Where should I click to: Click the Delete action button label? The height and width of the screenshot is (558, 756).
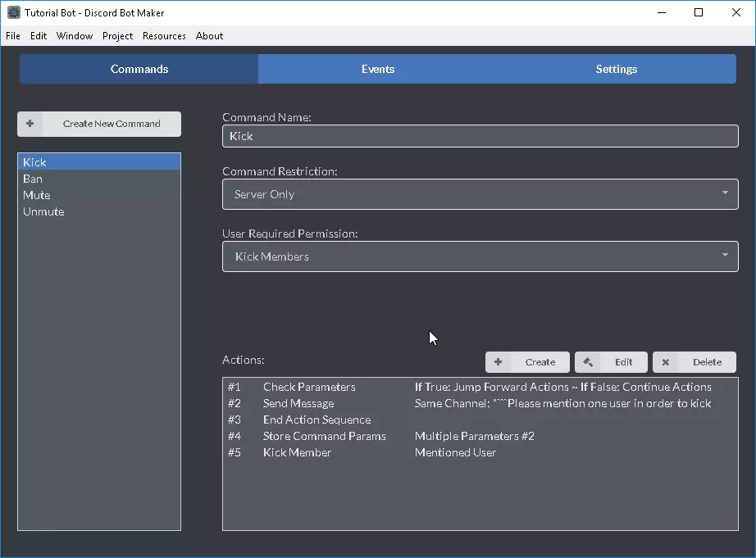point(707,362)
